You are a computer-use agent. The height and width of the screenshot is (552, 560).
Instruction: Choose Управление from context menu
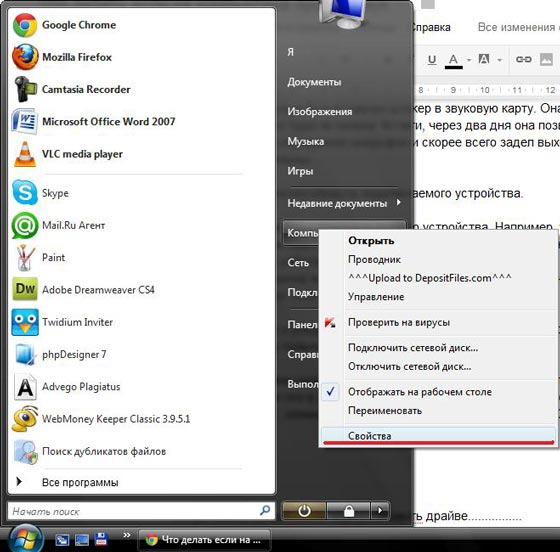(x=376, y=297)
